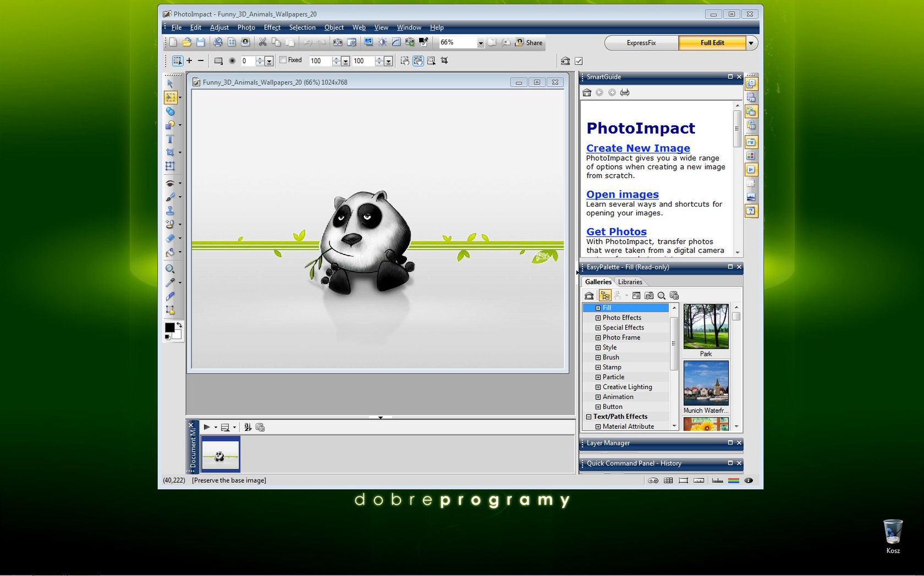Open the Adjust menu
Viewport: 924px width, 576px height.
coord(219,27)
